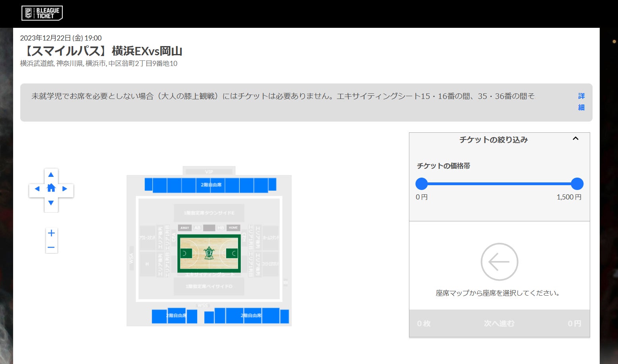Image resolution: width=618 pixels, height=364 pixels.
Task: Click the B.LEAGUE TICKET logo
Action: coord(42,13)
